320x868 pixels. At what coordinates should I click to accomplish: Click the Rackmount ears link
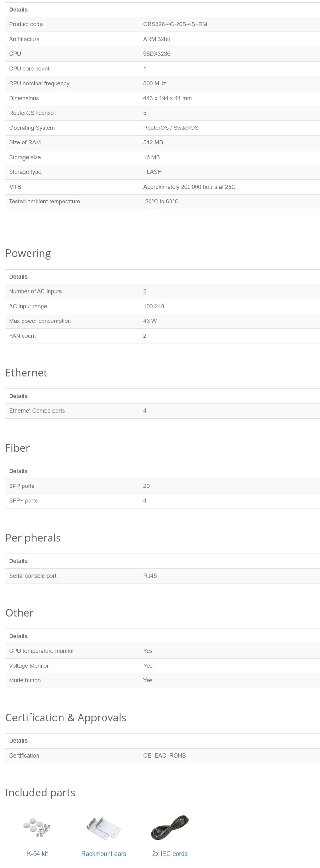tap(103, 853)
